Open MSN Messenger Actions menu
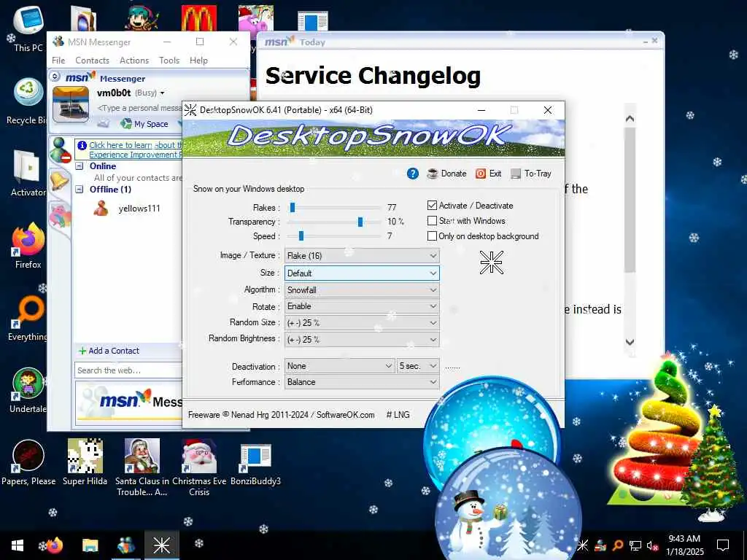Image resolution: width=747 pixels, height=560 pixels. 134,61
